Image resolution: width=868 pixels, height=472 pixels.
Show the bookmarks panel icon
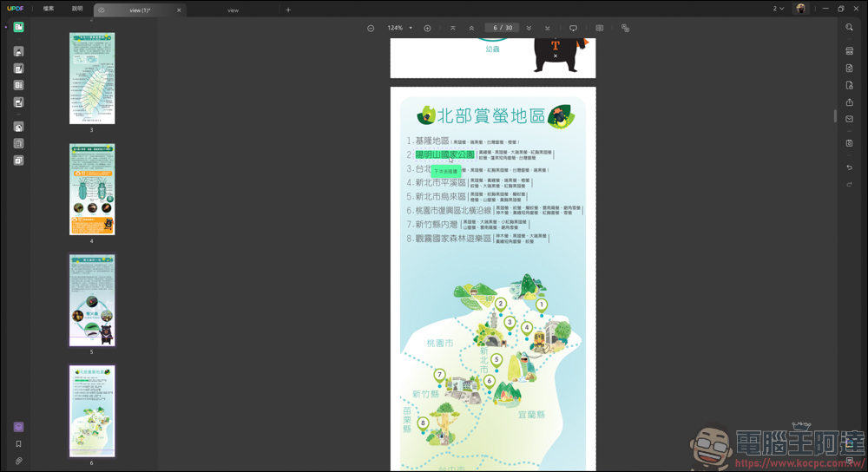coord(18,443)
